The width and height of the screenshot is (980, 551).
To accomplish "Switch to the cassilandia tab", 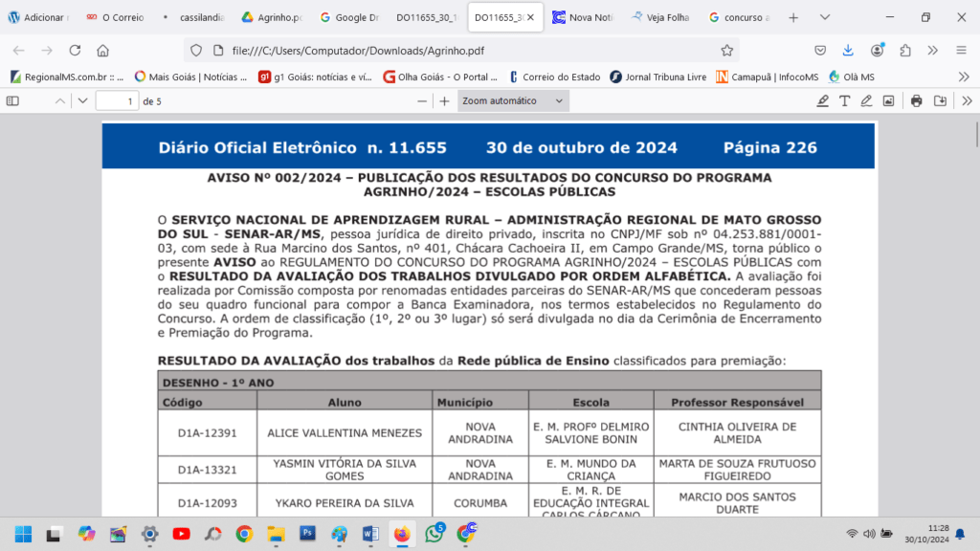I will (x=193, y=17).
